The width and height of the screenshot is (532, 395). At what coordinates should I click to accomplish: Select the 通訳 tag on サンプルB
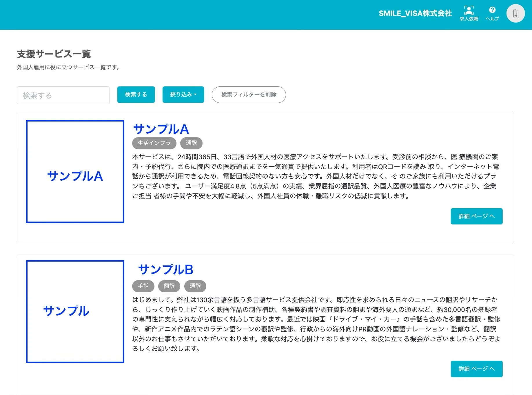(195, 286)
